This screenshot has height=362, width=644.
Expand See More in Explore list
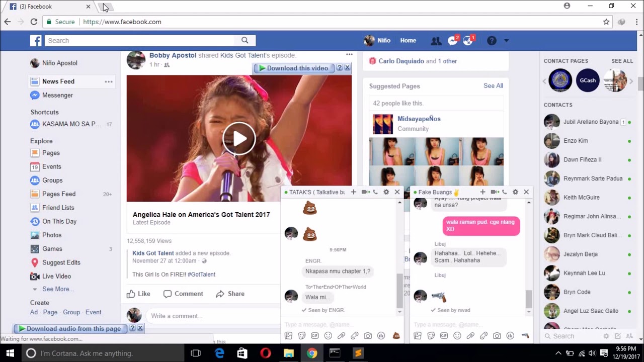(x=57, y=289)
